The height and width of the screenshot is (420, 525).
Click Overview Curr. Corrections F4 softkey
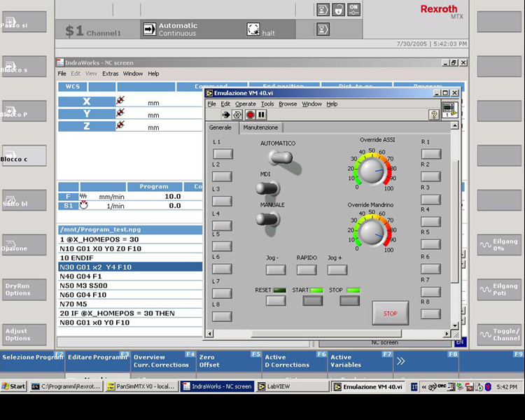(x=163, y=361)
